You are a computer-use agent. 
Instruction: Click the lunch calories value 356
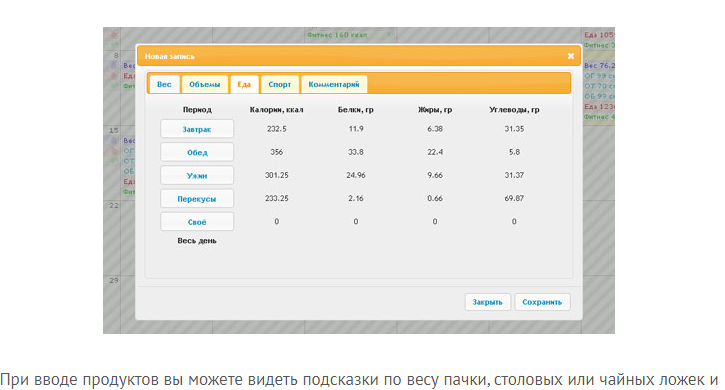(x=276, y=152)
